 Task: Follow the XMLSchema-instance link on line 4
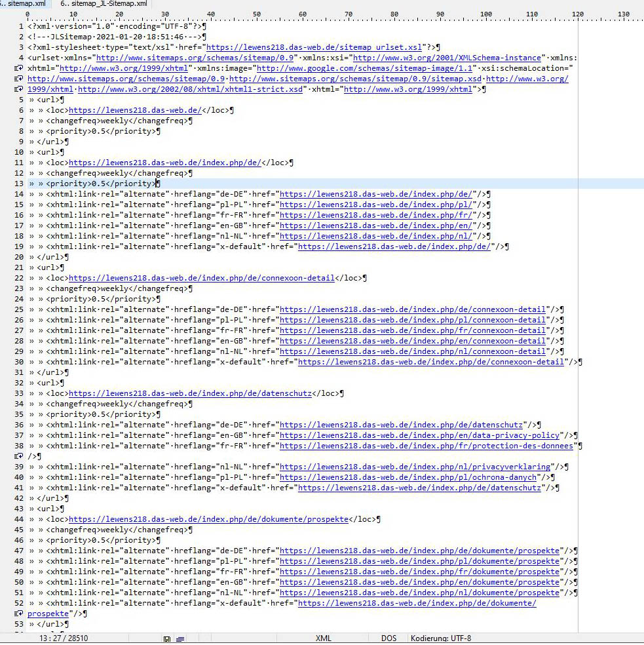coord(448,58)
